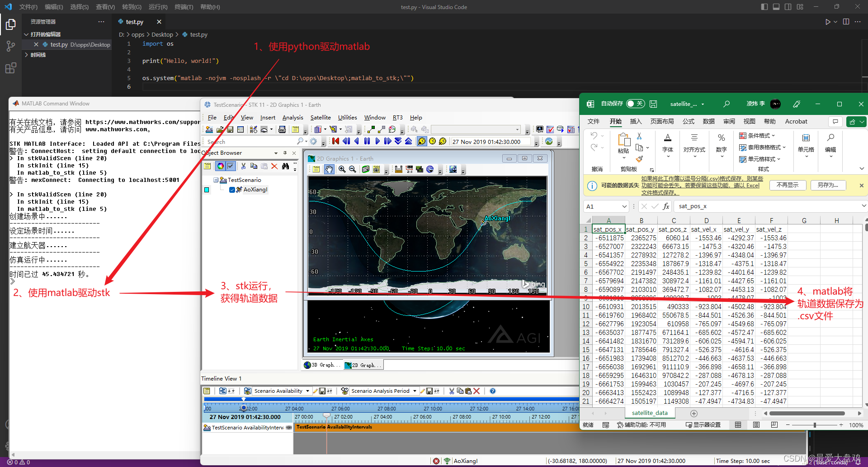Reset STK animation to start

335,142
